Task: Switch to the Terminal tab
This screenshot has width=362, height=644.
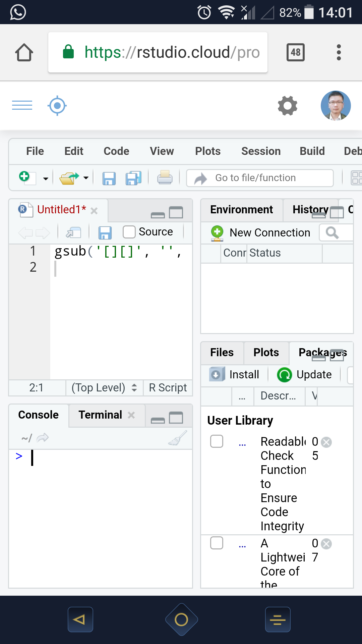Action: (100, 415)
